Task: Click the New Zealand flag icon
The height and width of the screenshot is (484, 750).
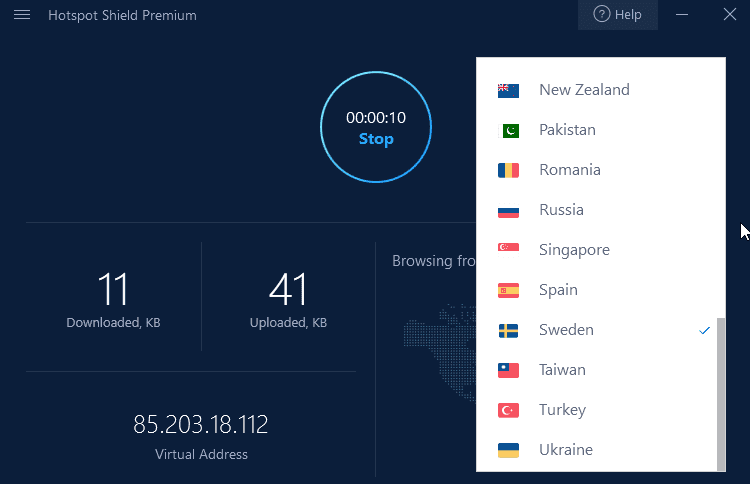Action: click(508, 90)
